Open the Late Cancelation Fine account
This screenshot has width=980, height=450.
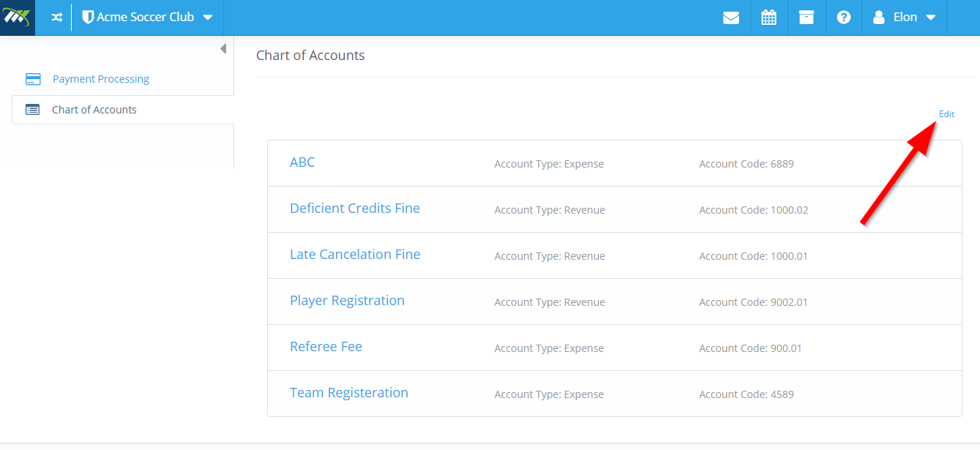tap(355, 255)
